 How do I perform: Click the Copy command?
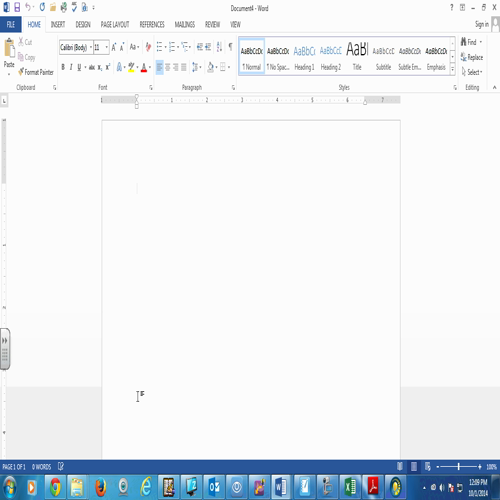tap(26, 57)
